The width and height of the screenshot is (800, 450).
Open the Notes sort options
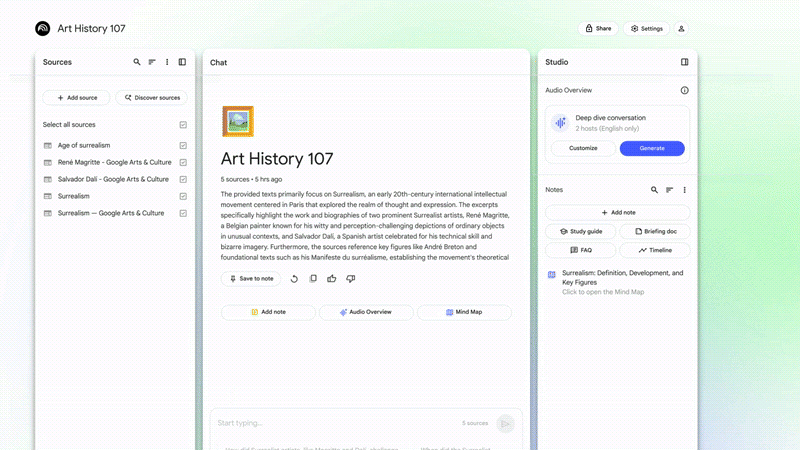pos(669,190)
